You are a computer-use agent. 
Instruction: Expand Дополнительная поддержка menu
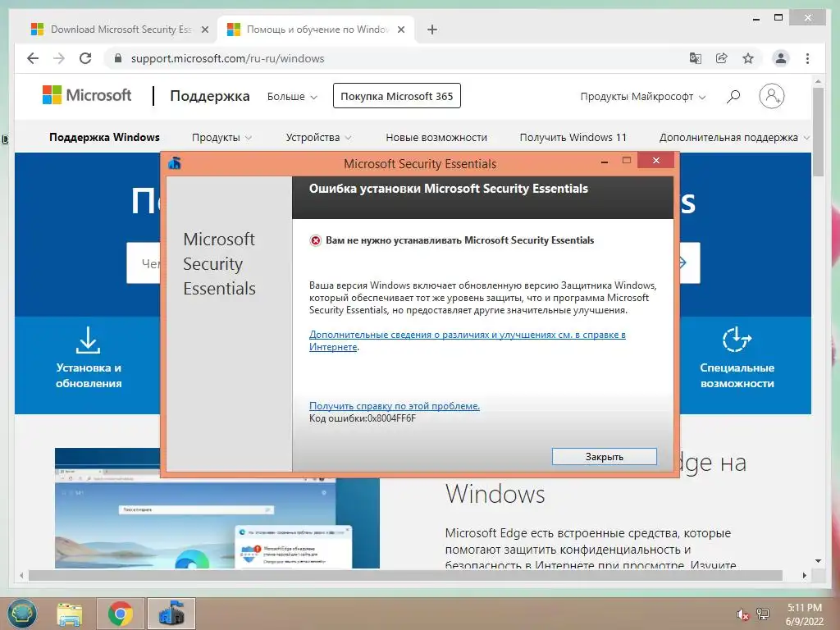[734, 138]
